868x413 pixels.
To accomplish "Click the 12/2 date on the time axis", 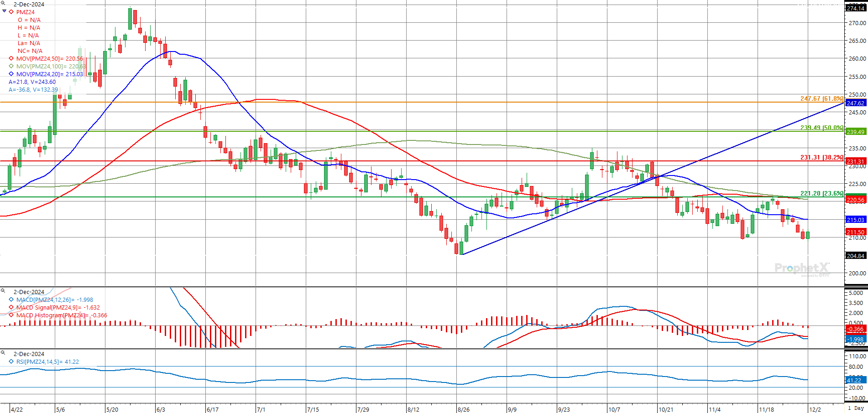I will click(x=815, y=409).
